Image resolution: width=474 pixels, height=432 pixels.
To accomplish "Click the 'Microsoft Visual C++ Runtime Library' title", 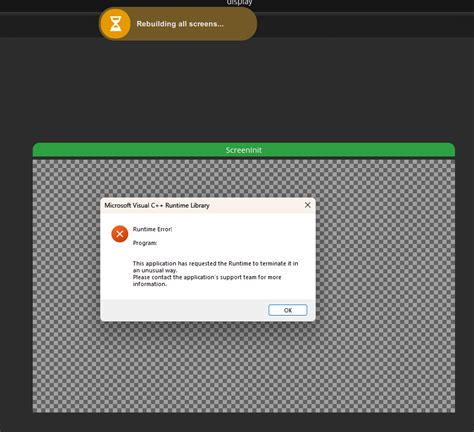I will click(157, 205).
